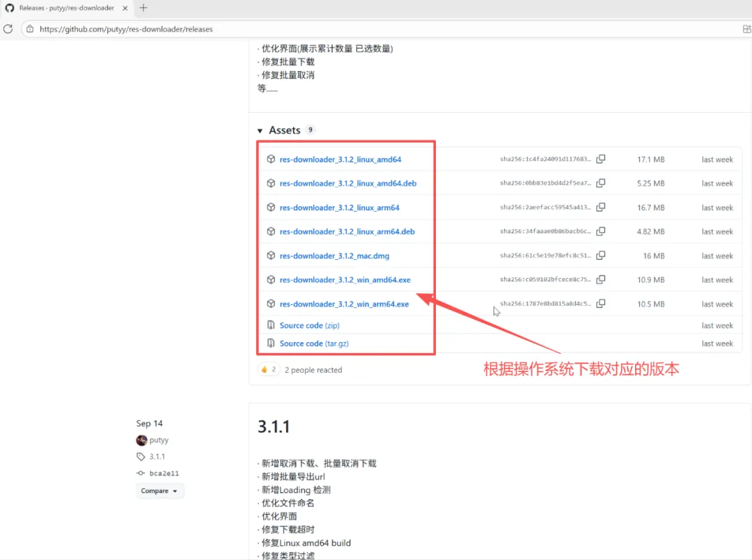This screenshot has width=752, height=560.
Task: Open the putyy author profile link
Action: (159, 440)
